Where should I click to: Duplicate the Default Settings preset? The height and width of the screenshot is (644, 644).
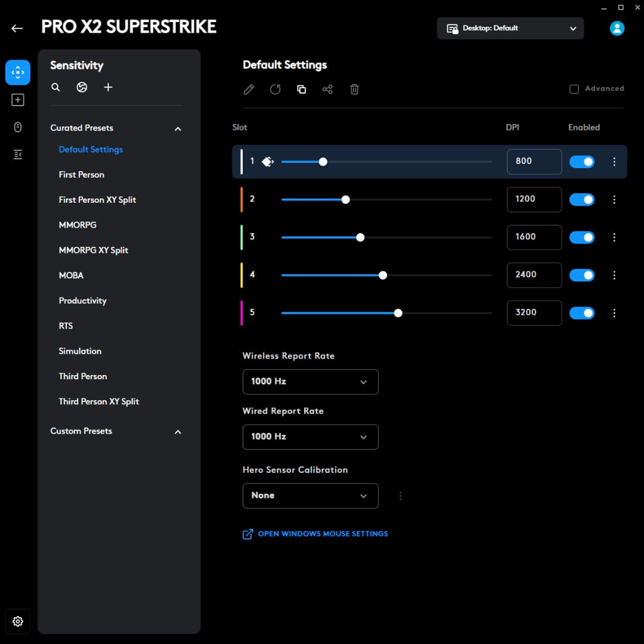301,89
